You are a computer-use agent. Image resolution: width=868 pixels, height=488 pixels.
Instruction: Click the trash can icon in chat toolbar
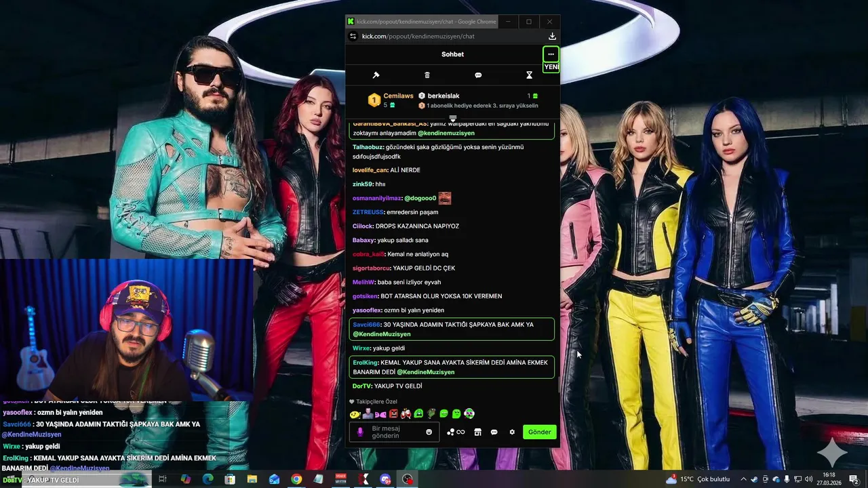coord(427,75)
